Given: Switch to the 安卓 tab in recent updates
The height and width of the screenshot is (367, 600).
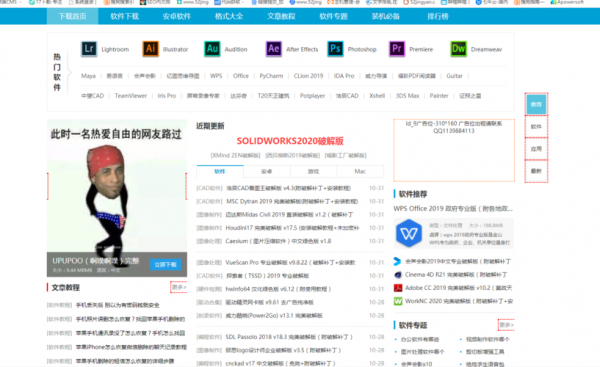Looking at the screenshot, I should 267,171.
